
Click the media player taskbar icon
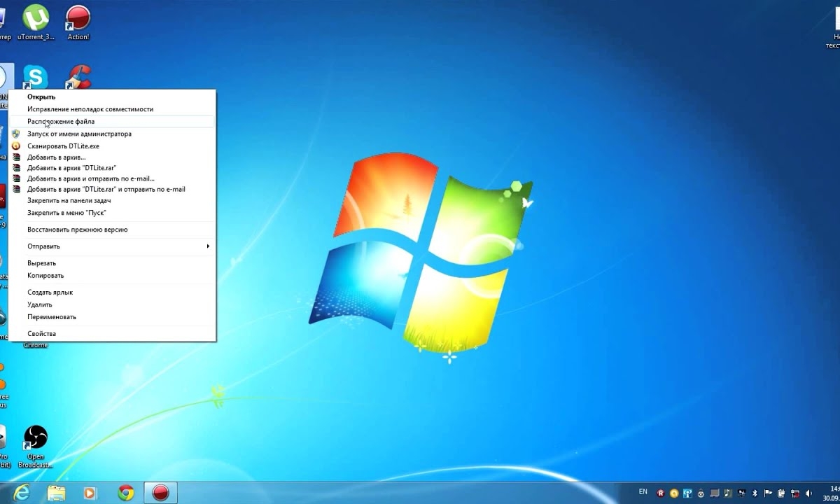tap(90, 493)
